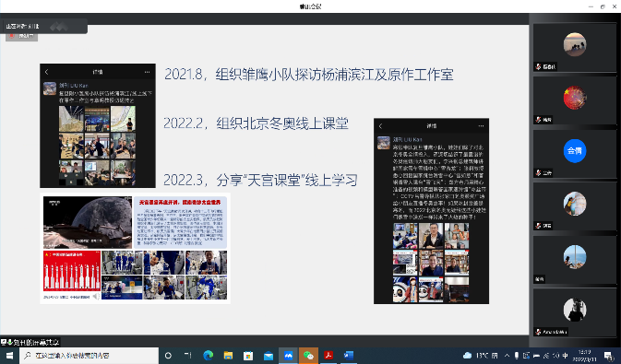The width and height of the screenshot is (621, 364).
Task: Open the clock and date flyout
Action: click(x=586, y=356)
